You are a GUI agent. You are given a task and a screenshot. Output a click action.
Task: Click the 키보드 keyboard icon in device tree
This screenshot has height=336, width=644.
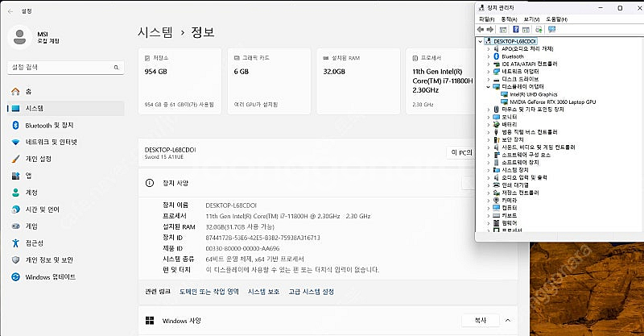496,215
